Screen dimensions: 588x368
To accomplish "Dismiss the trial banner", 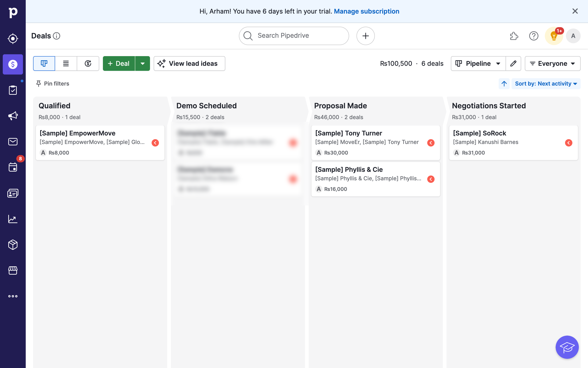I will (575, 11).
